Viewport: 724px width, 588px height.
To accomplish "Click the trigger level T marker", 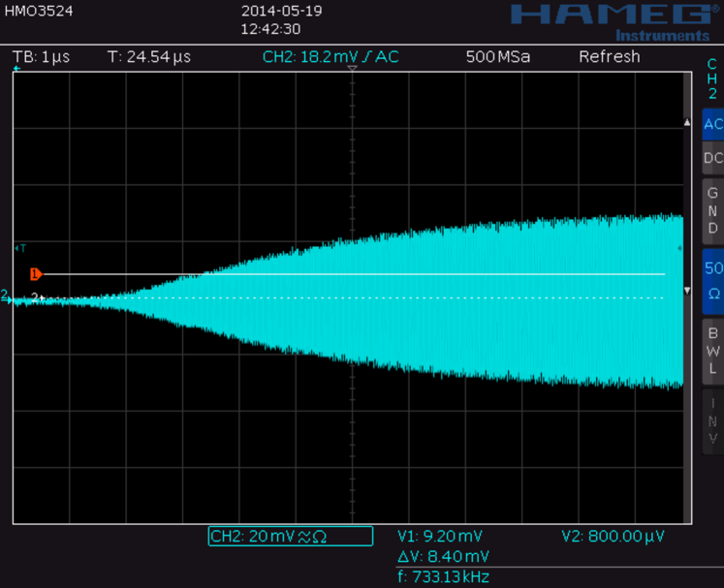I will (18, 249).
